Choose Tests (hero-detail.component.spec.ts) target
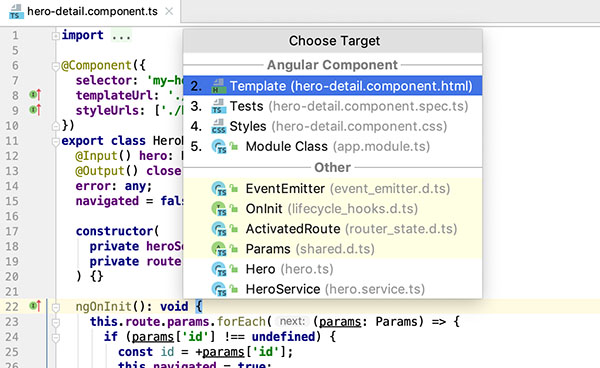This screenshot has width=600, height=368. click(333, 106)
